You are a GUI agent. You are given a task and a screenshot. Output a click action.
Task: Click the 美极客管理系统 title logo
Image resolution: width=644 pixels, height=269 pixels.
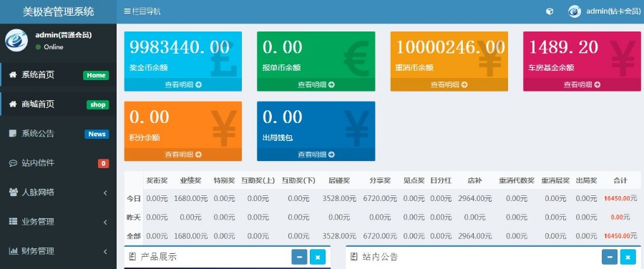[59, 11]
